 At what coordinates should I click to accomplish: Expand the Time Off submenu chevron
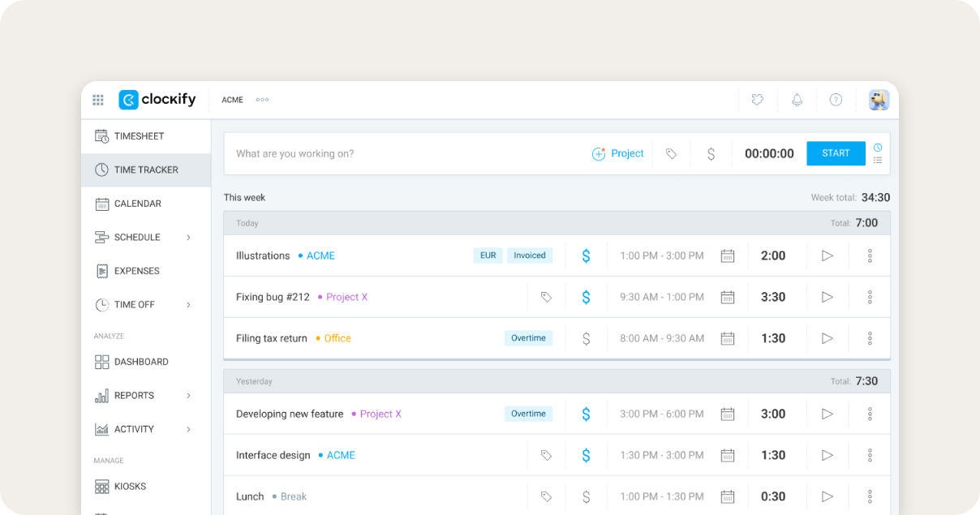click(x=188, y=305)
